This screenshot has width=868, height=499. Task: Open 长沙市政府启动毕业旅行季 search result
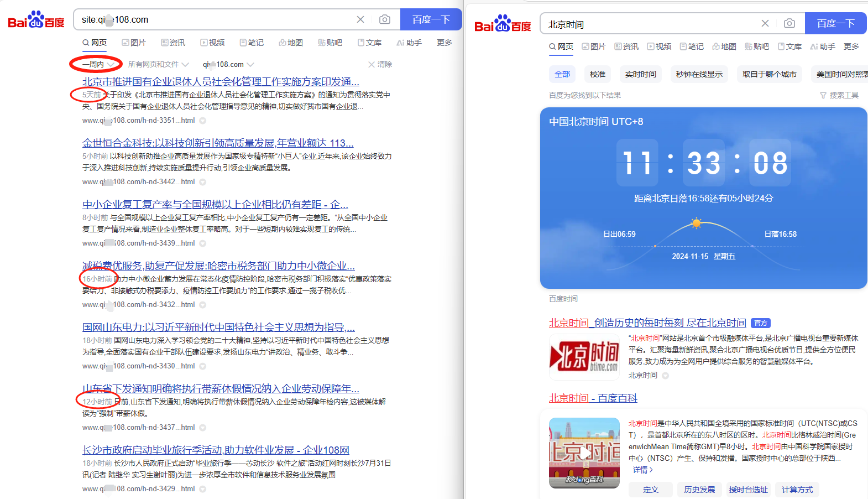(x=216, y=450)
